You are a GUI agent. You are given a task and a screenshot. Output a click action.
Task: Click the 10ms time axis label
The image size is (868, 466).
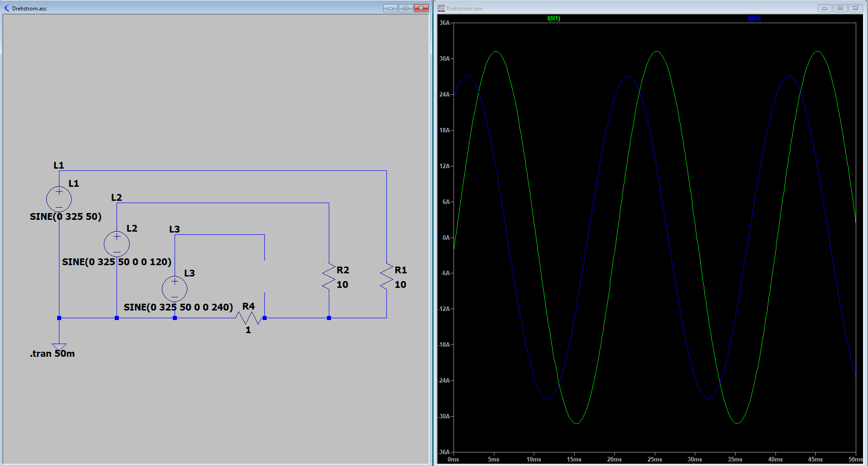(534, 459)
